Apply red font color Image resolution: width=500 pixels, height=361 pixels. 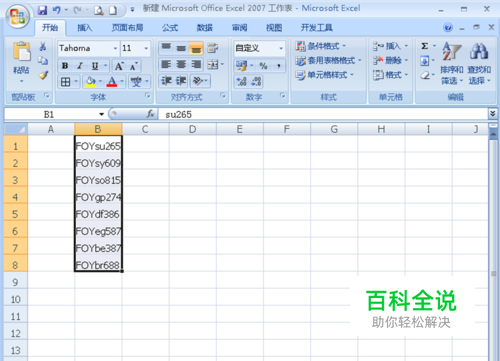112,81
